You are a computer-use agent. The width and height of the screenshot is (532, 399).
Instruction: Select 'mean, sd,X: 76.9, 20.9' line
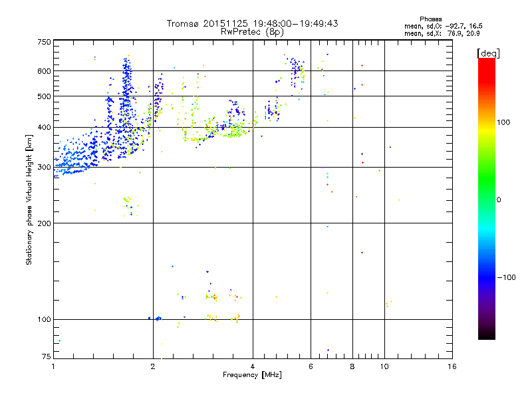tap(442, 33)
